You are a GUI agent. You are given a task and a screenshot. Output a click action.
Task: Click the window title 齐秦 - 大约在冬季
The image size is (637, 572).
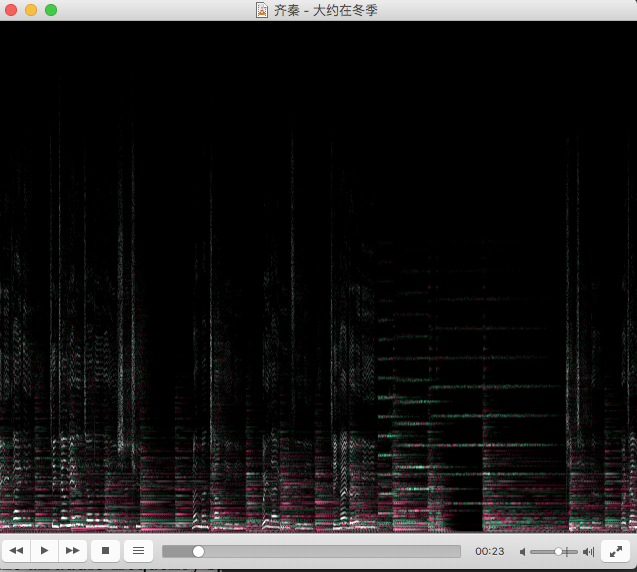325,10
